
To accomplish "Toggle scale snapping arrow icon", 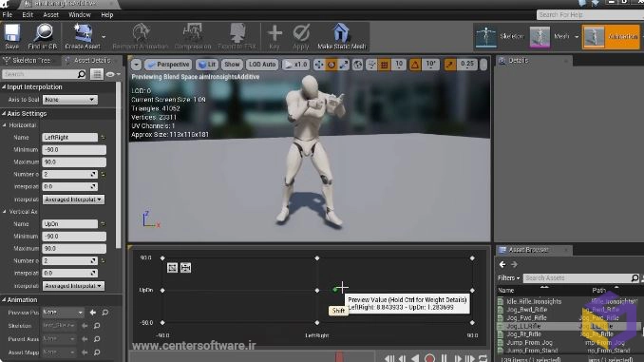I will click(450, 65).
